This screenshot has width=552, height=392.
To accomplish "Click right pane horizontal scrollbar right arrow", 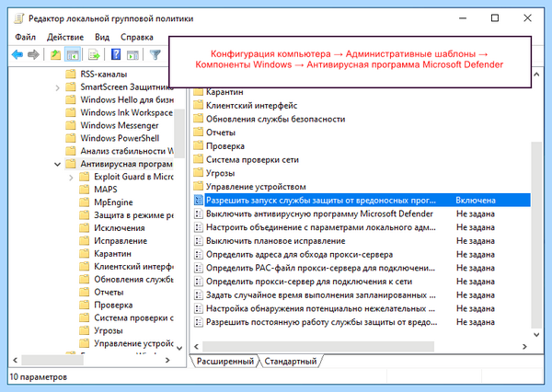I will tap(524, 347).
